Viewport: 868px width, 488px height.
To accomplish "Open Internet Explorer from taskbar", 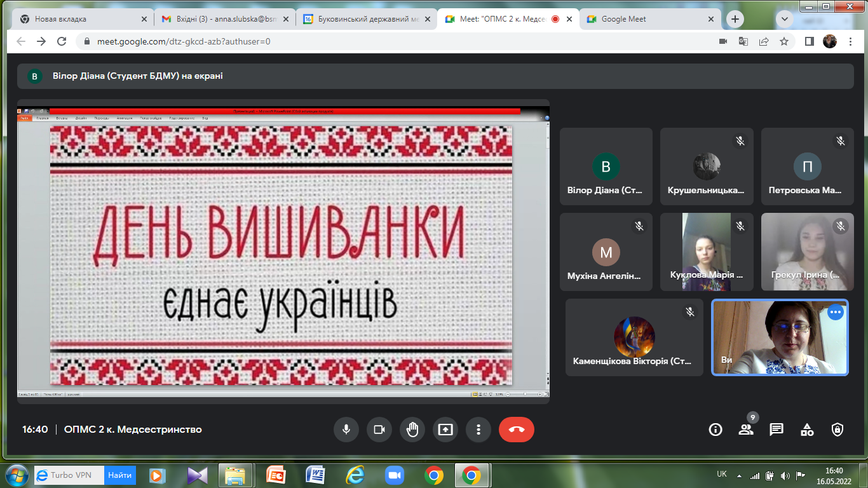I will pyautogui.click(x=355, y=475).
